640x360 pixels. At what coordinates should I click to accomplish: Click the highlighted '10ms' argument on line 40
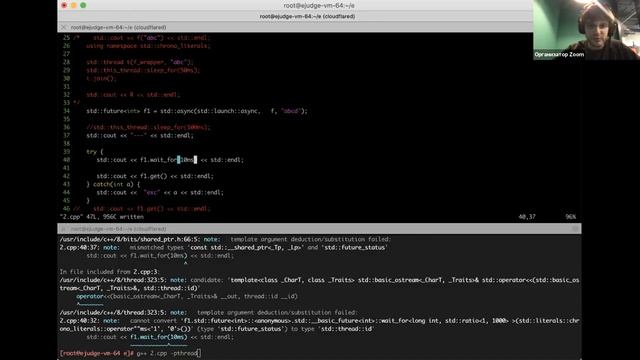click(x=187, y=160)
